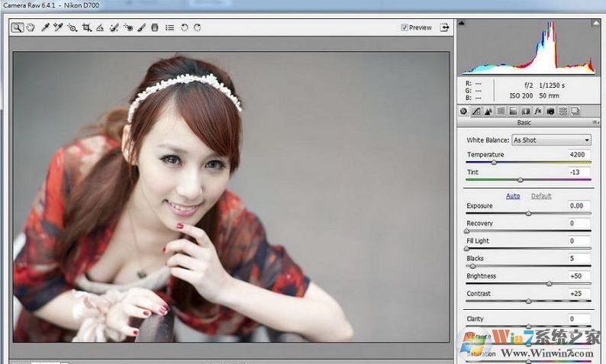This screenshot has height=364, width=606.
Task: Adjust the Contrast slider handle
Action: [x=528, y=301]
